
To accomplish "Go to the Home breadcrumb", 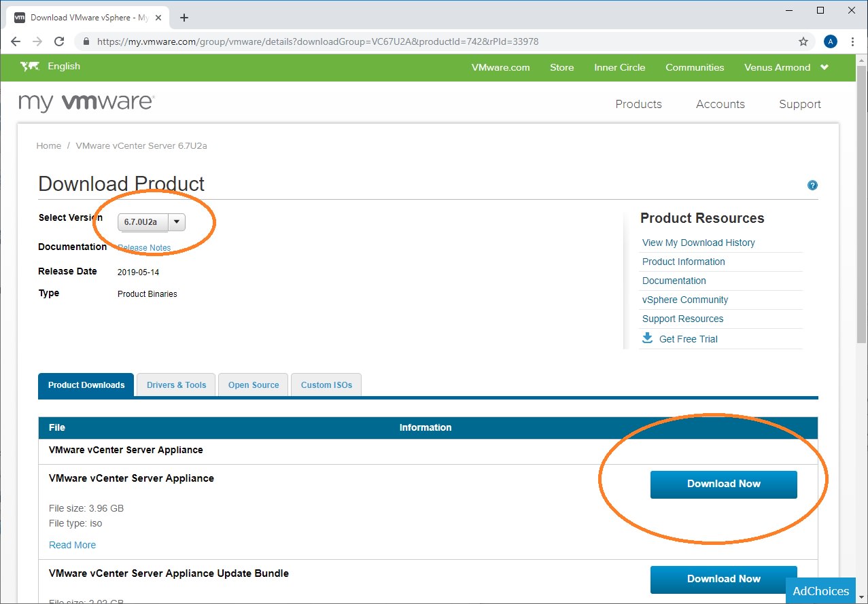I will pos(48,145).
